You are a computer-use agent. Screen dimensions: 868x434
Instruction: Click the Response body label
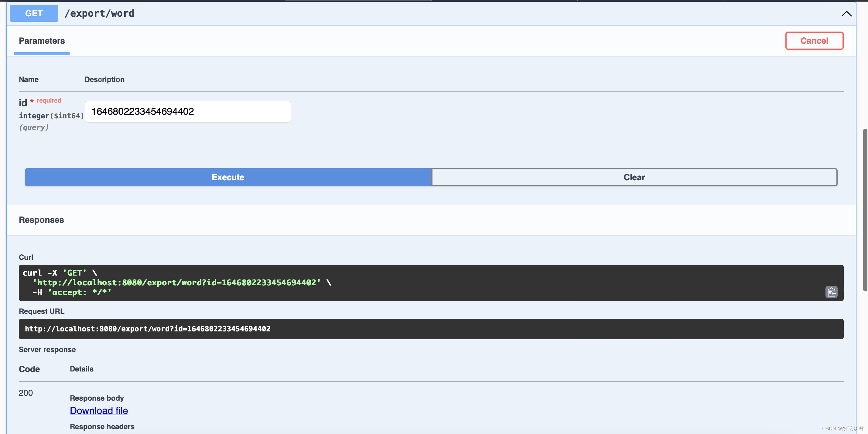[x=97, y=398]
